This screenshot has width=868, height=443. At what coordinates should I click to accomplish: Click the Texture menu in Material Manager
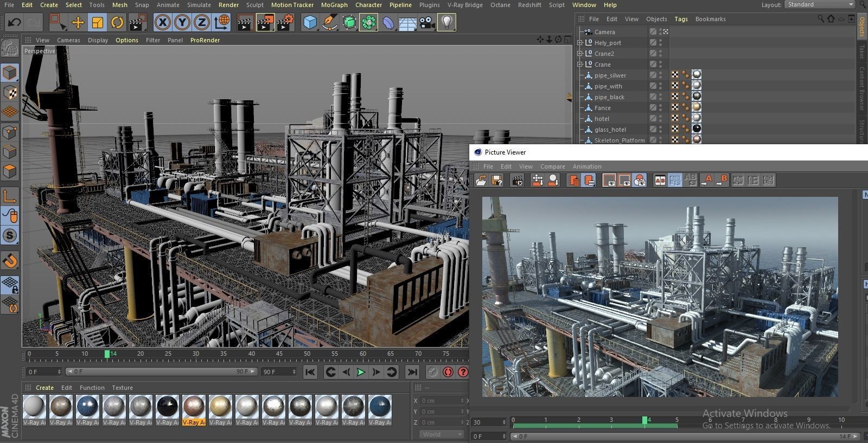coord(122,388)
